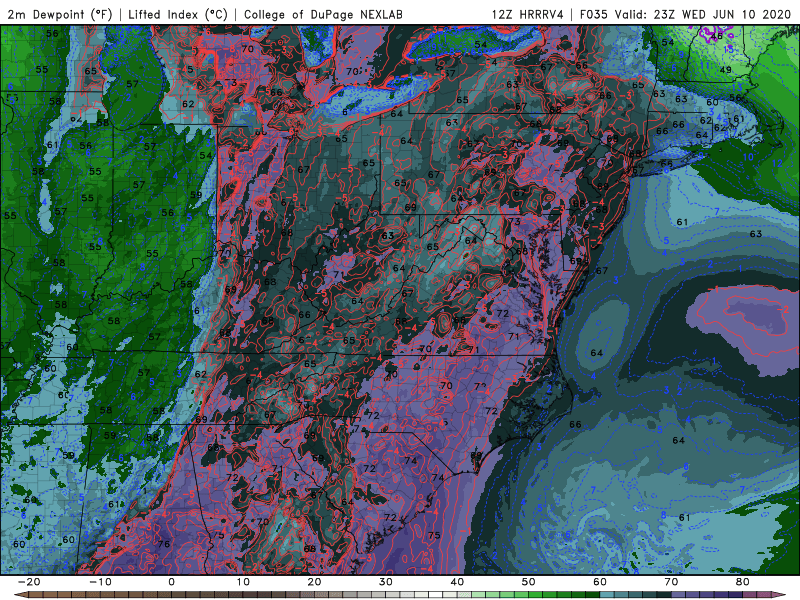Click the "Valid: 23Z WED JUN 10 2020" timestamp
800x600 pixels.
pos(703,14)
